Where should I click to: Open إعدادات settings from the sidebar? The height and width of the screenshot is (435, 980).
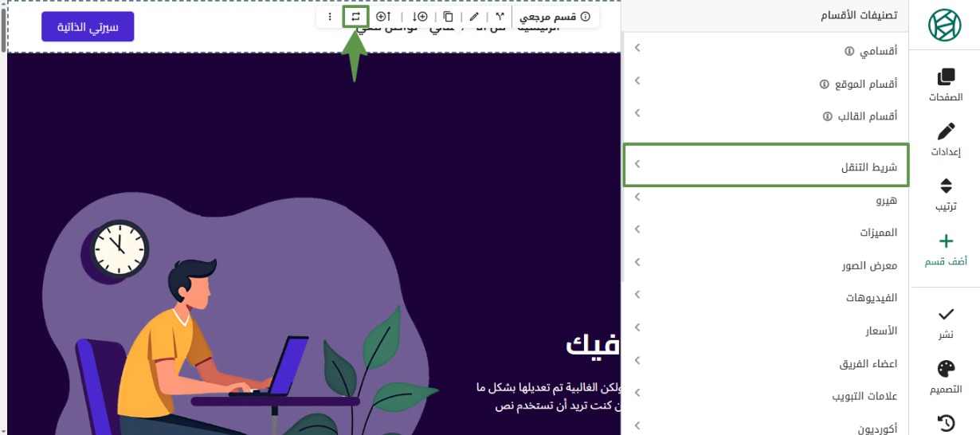945,139
